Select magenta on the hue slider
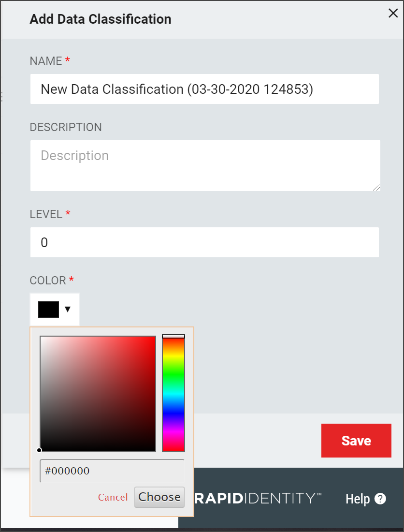 tap(173, 432)
